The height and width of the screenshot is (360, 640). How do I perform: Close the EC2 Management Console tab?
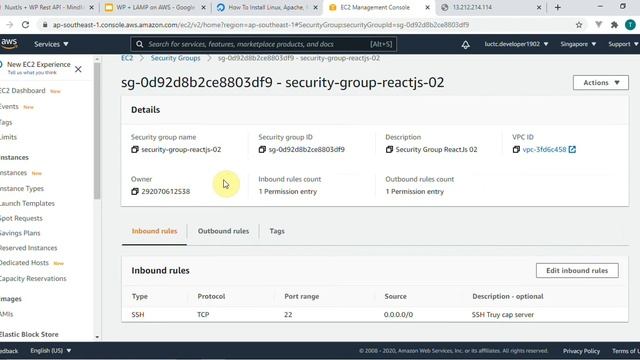(x=427, y=7)
